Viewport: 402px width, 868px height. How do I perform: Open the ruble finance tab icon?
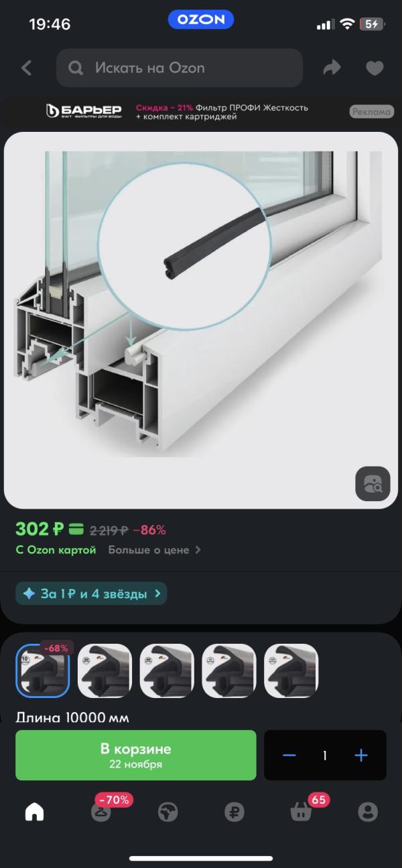pos(234,812)
